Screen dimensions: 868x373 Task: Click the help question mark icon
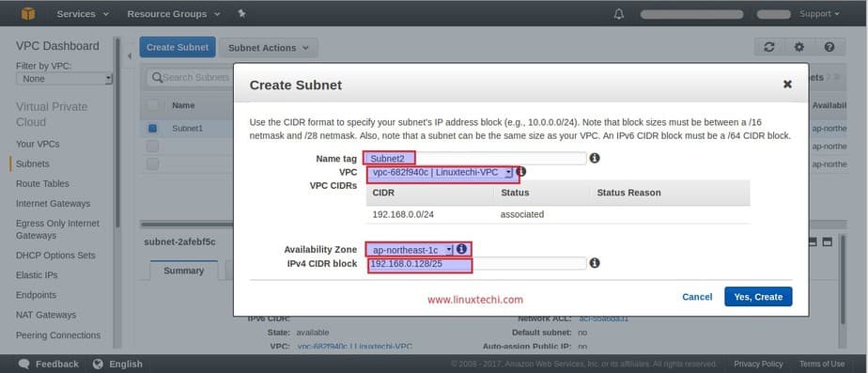[829, 47]
